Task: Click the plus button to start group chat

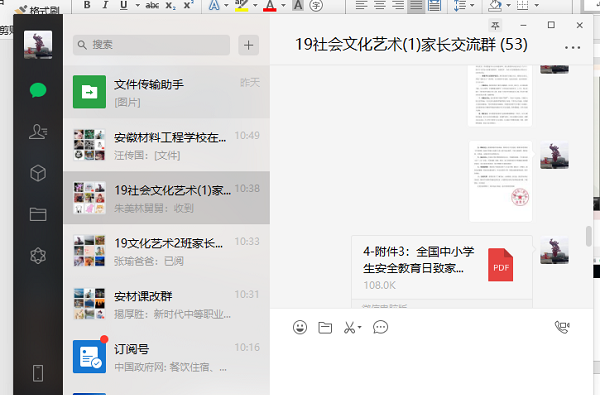Action: tap(248, 45)
